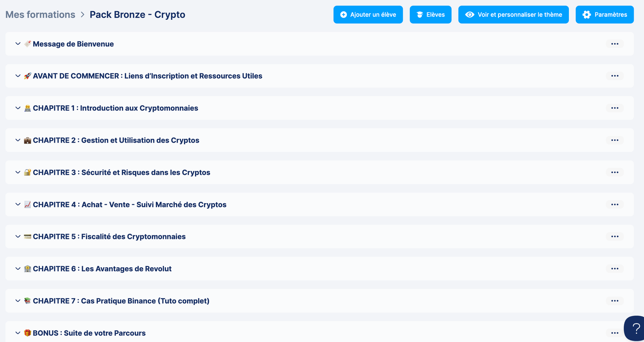Expand CHAPITRE 2 Gestion et Utilisation chevron
Image resolution: width=644 pixels, height=342 pixels.
pyautogui.click(x=18, y=140)
